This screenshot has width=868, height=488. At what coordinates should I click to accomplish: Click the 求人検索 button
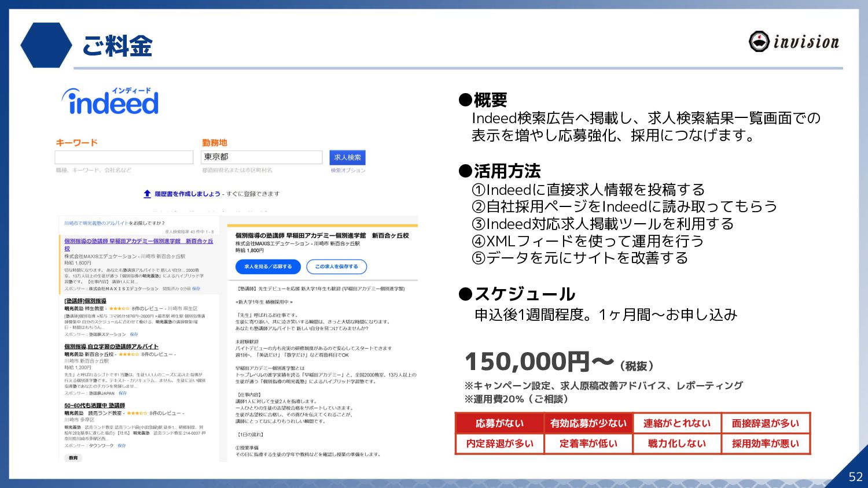point(347,157)
